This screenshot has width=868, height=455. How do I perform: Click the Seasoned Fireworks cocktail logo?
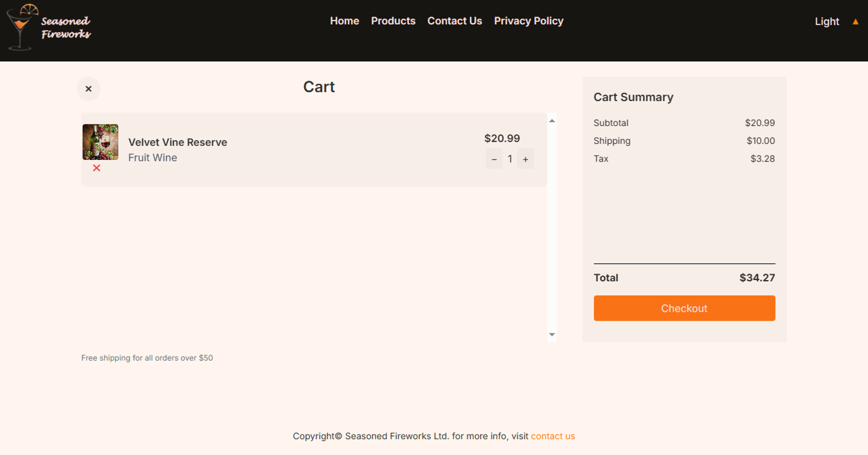pos(22,27)
